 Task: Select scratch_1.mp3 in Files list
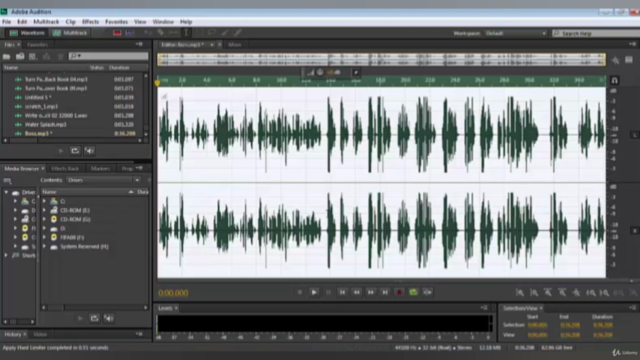(x=41, y=107)
